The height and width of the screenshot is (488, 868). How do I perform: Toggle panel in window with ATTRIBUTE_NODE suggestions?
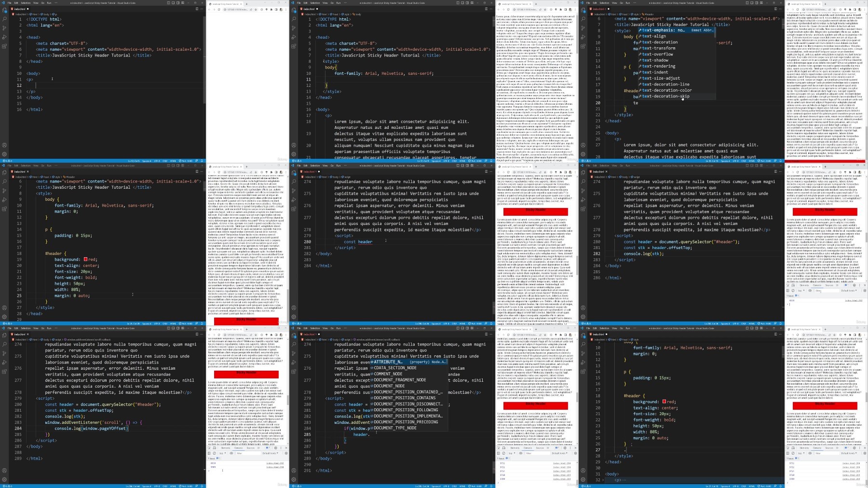[462, 328]
